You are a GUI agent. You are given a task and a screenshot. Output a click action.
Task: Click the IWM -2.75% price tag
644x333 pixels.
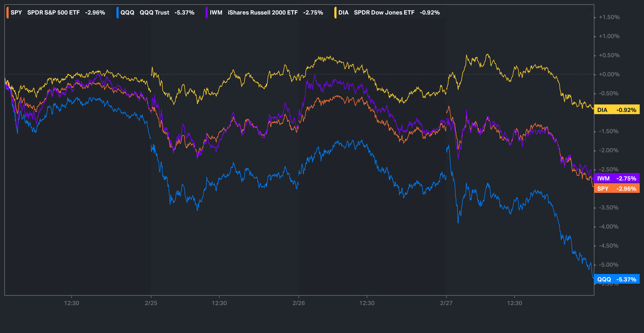point(617,178)
